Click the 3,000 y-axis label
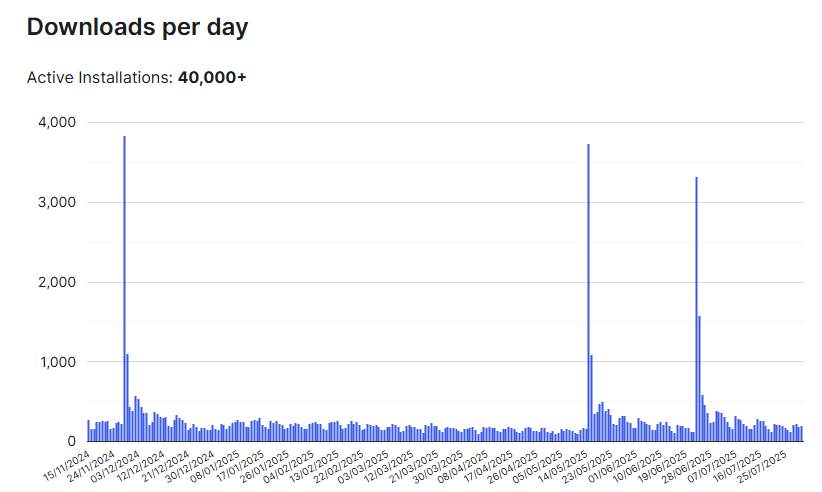 click(x=57, y=202)
